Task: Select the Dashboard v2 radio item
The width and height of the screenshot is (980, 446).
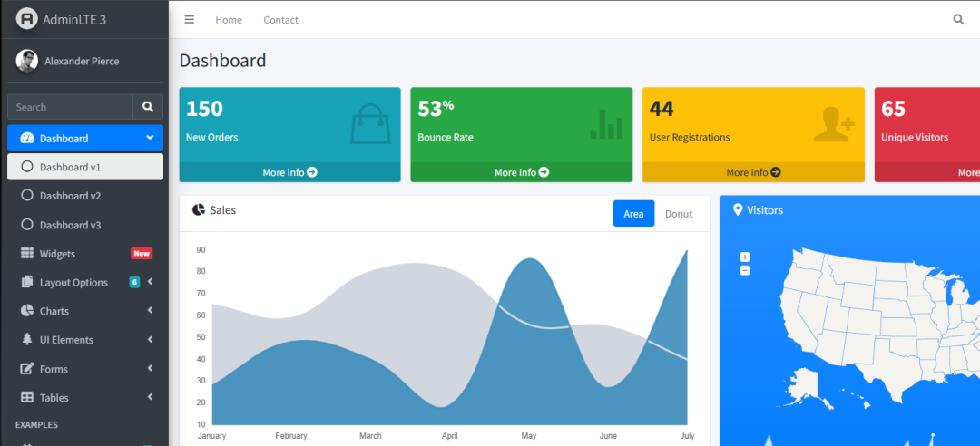Action: (70, 196)
